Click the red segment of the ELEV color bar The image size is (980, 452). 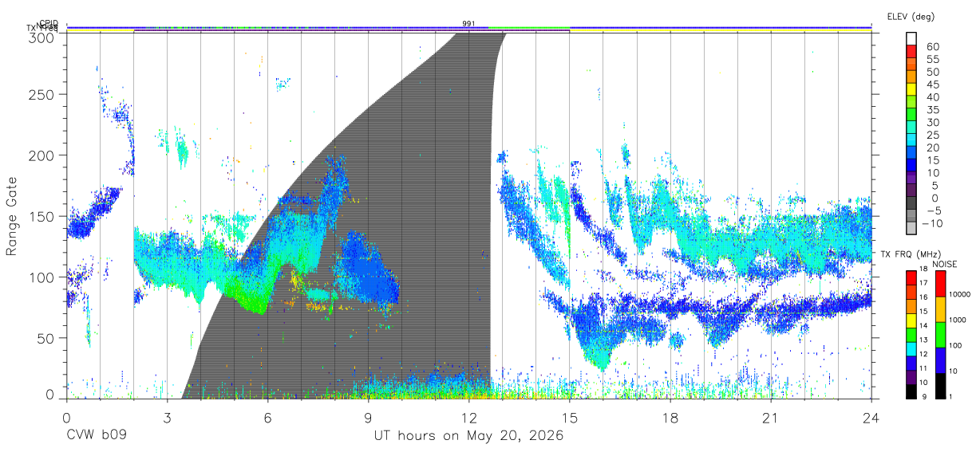912,51
